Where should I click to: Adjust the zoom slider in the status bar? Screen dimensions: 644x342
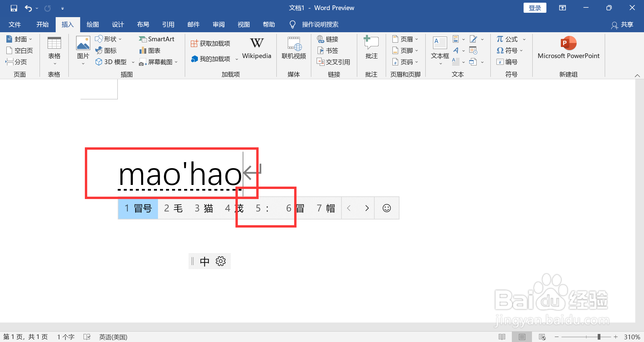(x=600, y=337)
